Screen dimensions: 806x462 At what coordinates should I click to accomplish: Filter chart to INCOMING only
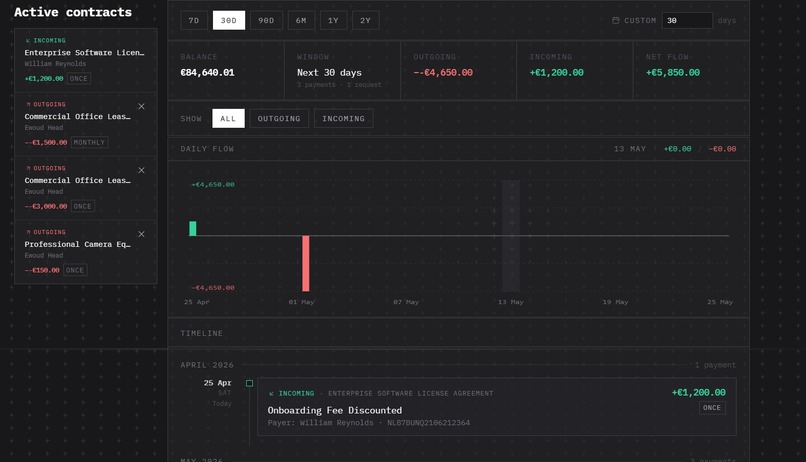pyautogui.click(x=343, y=119)
